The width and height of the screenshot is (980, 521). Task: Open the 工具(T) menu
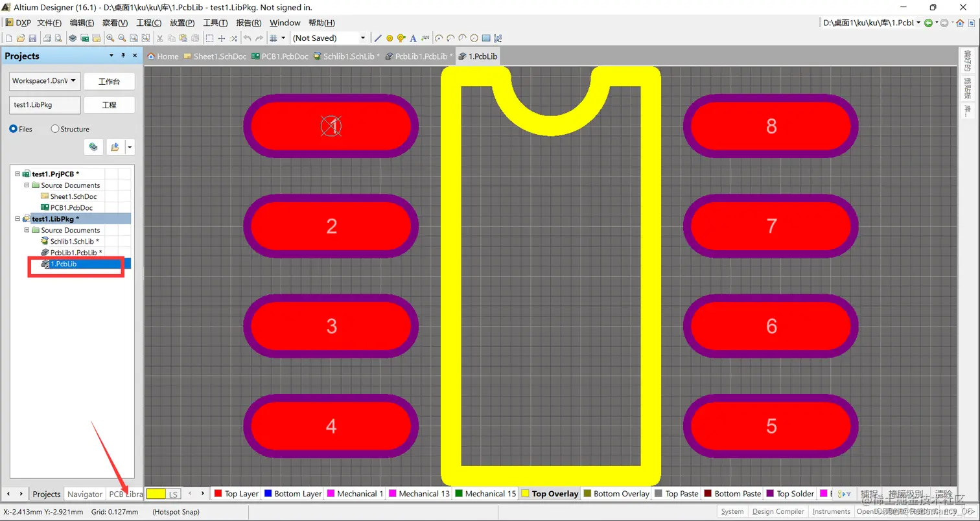click(216, 23)
